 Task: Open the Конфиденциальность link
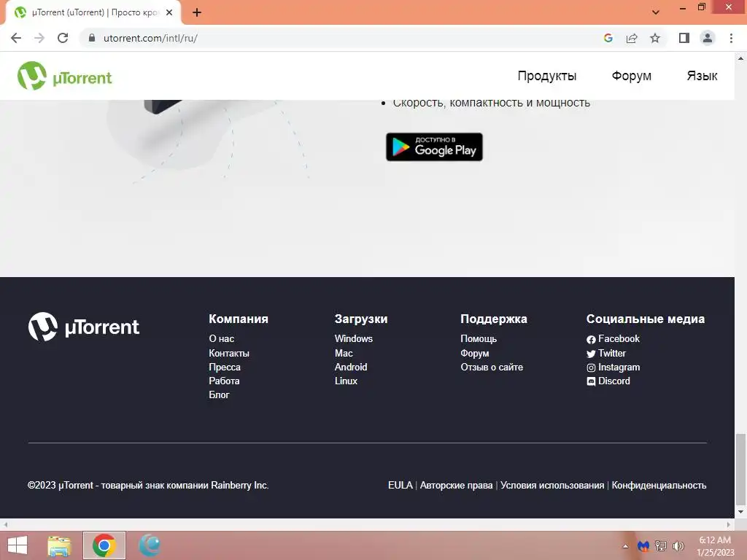(x=659, y=485)
